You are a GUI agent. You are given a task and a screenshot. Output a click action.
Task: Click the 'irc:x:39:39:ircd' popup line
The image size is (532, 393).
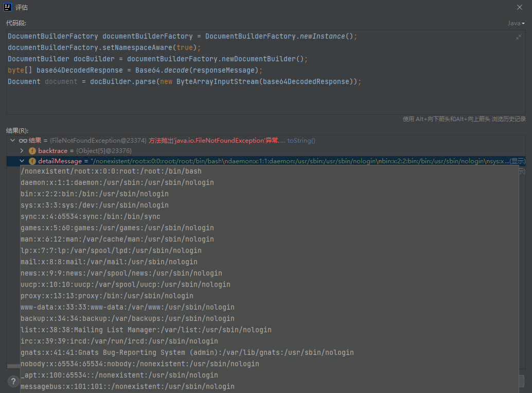coord(119,341)
